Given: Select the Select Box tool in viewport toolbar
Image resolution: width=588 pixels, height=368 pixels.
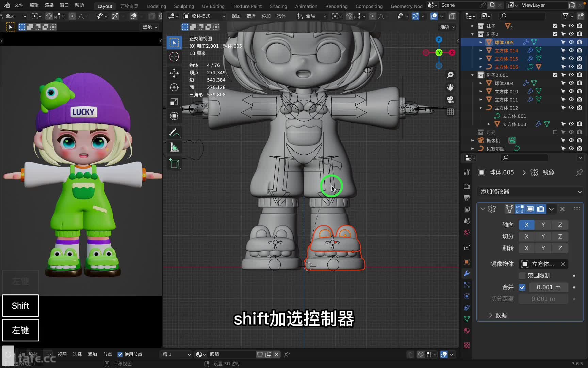Looking at the screenshot, I should click(174, 43).
